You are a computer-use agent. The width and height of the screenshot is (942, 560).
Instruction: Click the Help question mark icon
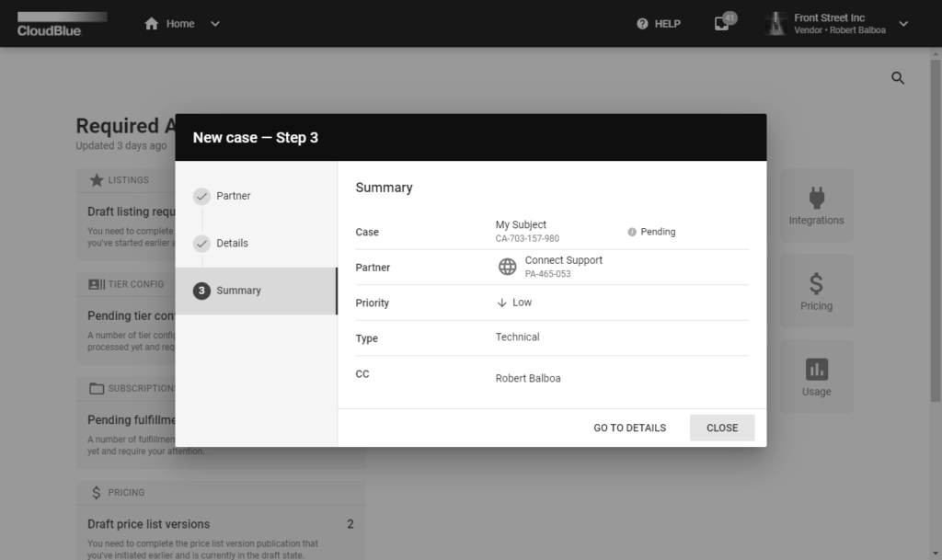(642, 24)
